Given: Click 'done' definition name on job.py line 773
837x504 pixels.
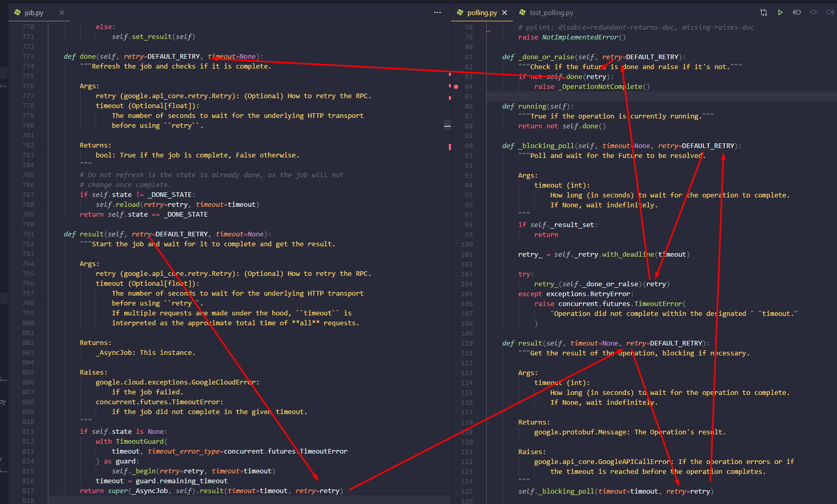Looking at the screenshot, I should [88, 57].
